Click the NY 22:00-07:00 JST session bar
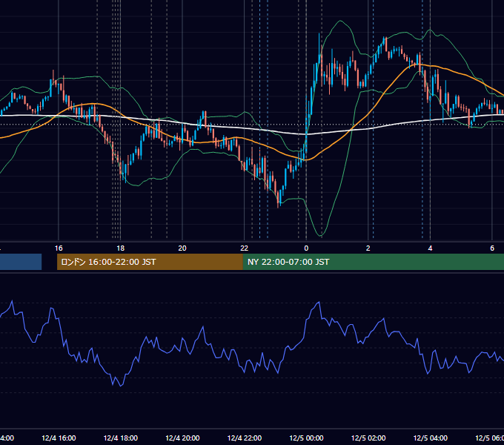 374,262
